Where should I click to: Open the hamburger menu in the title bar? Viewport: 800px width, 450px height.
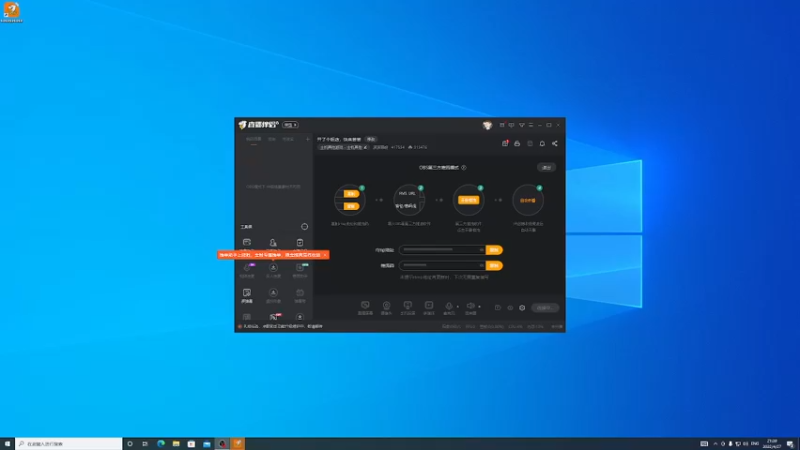click(531, 125)
